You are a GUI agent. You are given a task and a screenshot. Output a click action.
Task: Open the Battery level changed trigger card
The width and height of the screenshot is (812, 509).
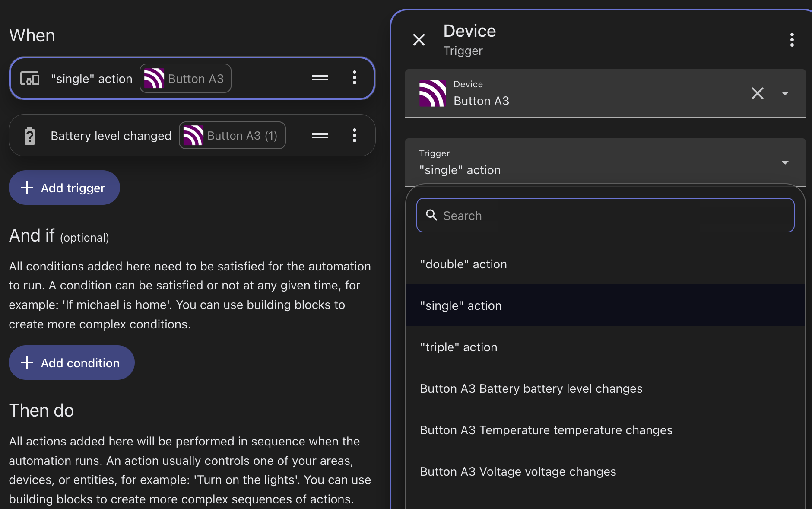pos(192,135)
